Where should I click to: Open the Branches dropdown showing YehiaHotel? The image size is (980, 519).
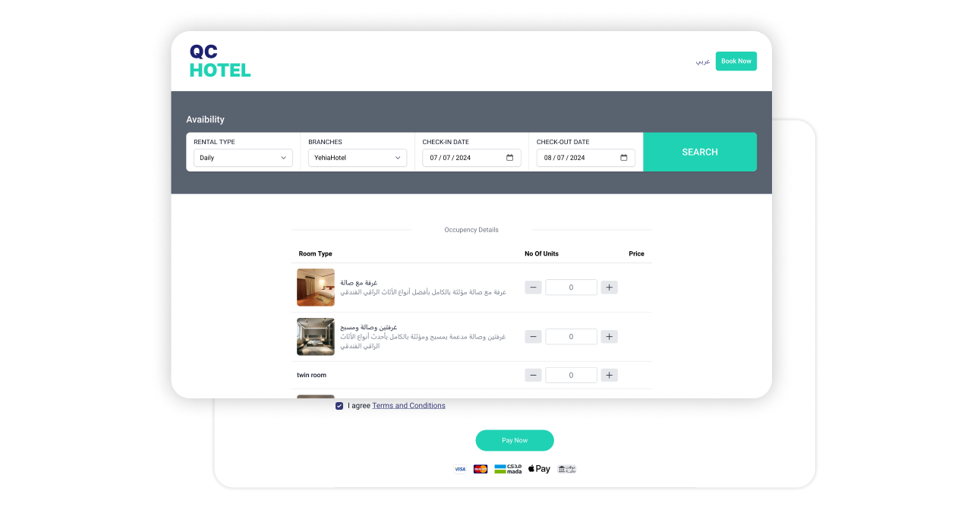[358, 158]
